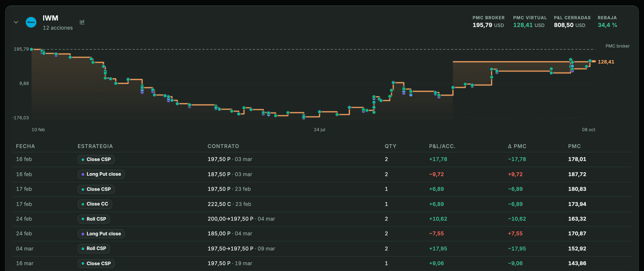The width and height of the screenshot is (644, 271).
Task: Click the P&L CERRADAS 808,50 USD figure
Action: tap(570, 25)
